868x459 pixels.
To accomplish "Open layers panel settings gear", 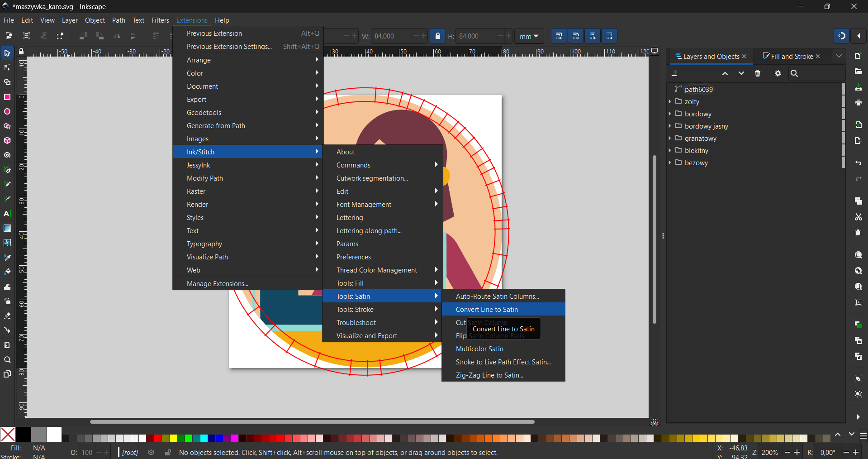I will pos(778,73).
